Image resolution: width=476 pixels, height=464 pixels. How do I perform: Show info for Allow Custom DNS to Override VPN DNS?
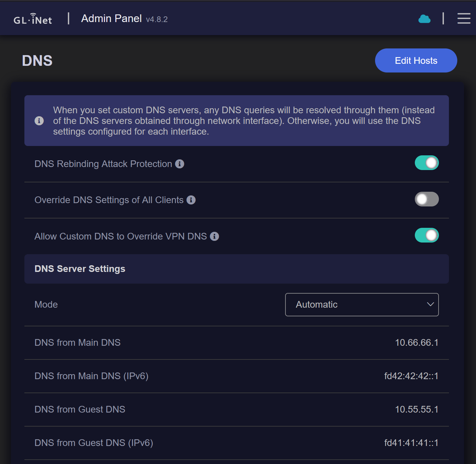coord(215,237)
